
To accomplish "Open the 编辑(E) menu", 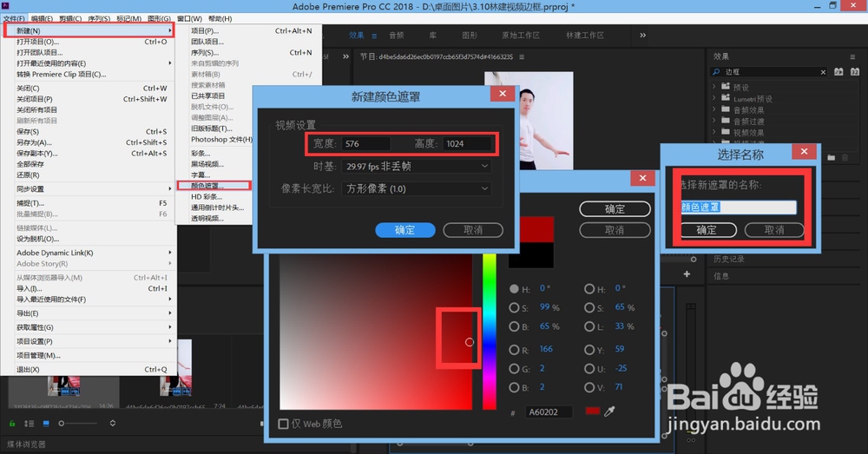I will click(x=42, y=19).
